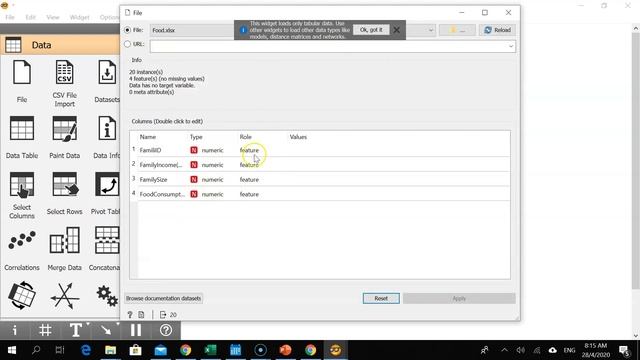Open the Widget menu
Viewport: 640px width, 360px height.
click(x=79, y=17)
